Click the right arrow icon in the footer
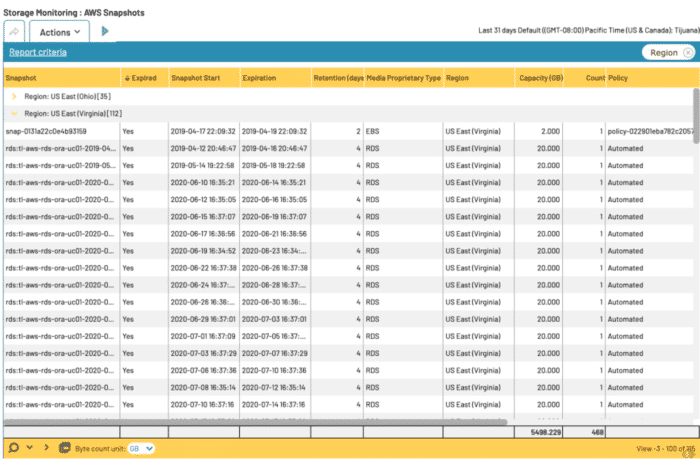This screenshot has height=459, width=700. (46, 448)
